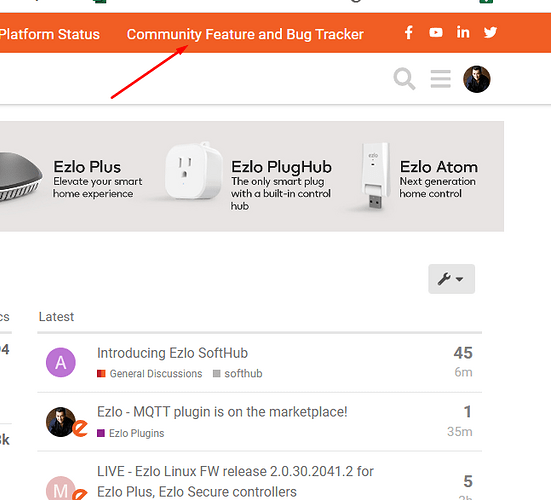Open the LIVE Ezlo Linux FW release topic
The height and width of the screenshot is (500, 551).
(235, 481)
